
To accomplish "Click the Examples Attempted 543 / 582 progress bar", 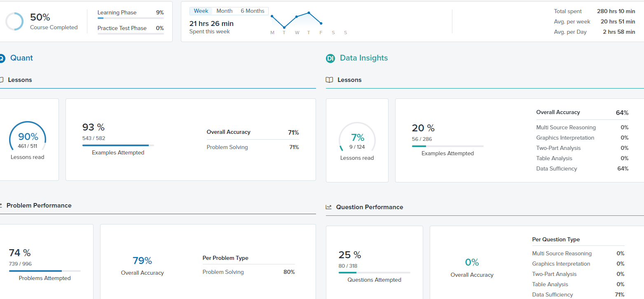I will [118, 145].
